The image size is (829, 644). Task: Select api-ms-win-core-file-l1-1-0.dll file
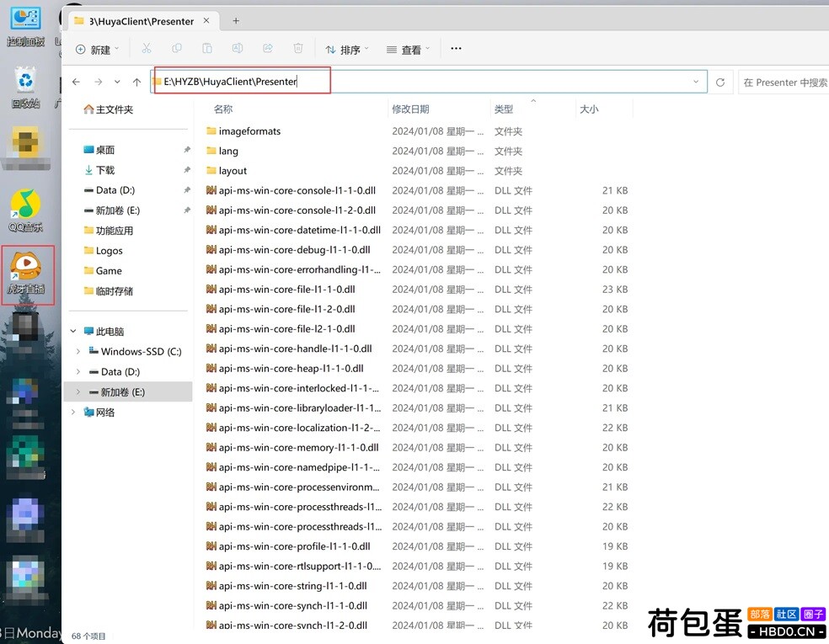click(281, 289)
